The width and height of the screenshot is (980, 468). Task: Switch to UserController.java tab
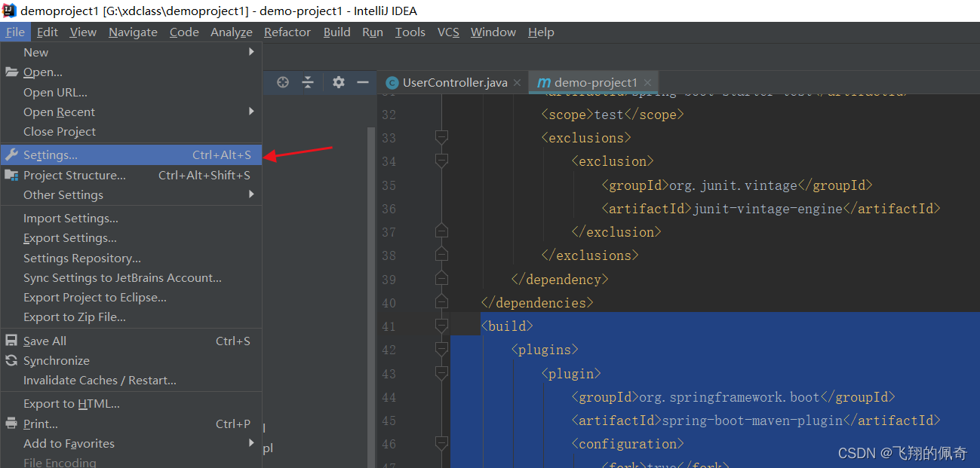coord(453,83)
